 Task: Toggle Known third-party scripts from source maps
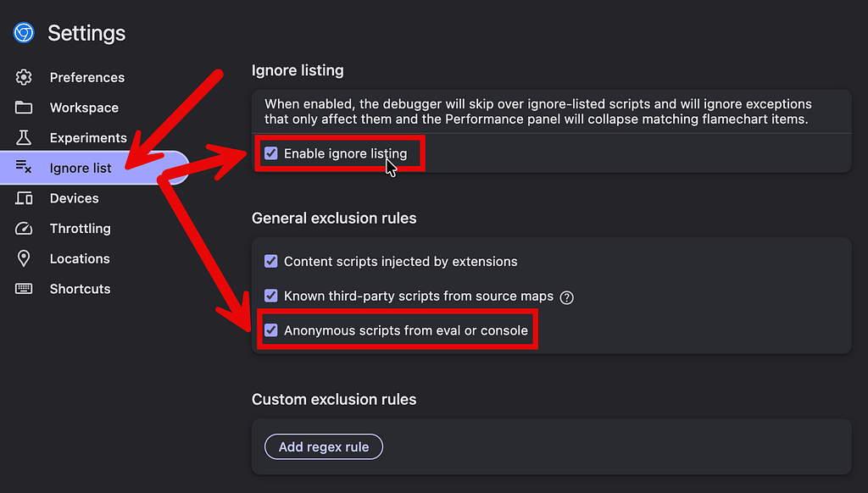(270, 296)
